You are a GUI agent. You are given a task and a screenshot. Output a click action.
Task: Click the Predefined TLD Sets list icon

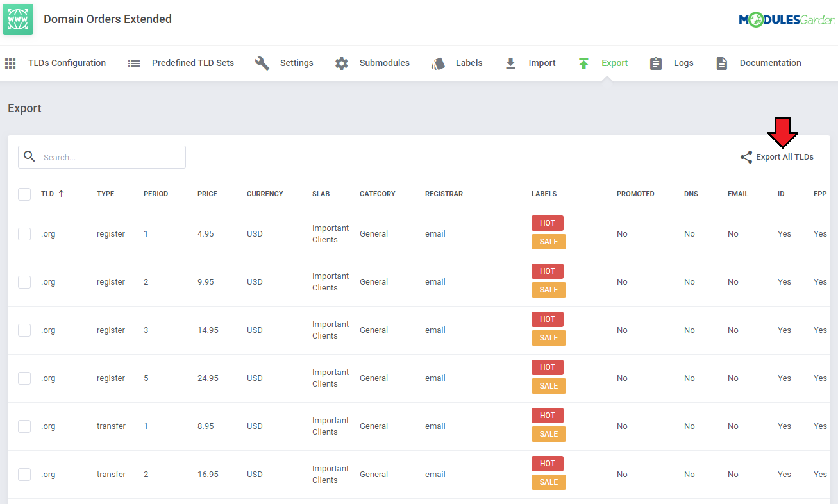[x=134, y=63]
